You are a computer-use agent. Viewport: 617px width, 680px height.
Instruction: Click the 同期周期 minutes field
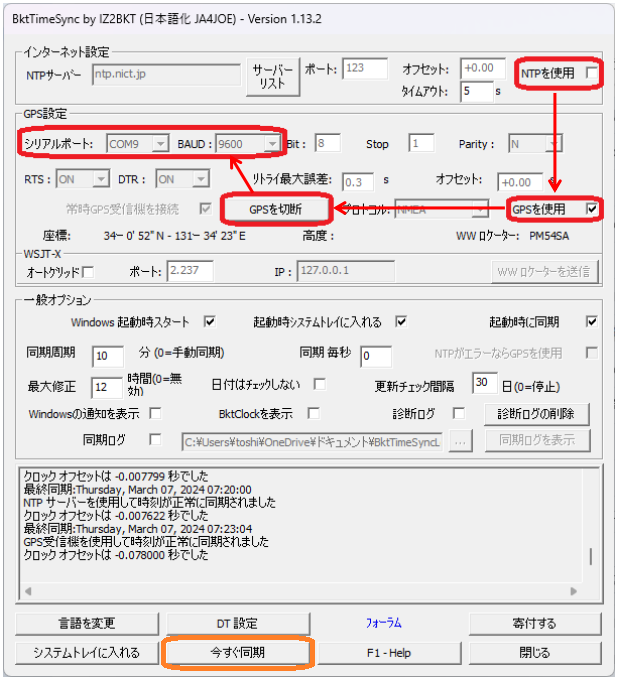pyautogui.click(x=108, y=356)
